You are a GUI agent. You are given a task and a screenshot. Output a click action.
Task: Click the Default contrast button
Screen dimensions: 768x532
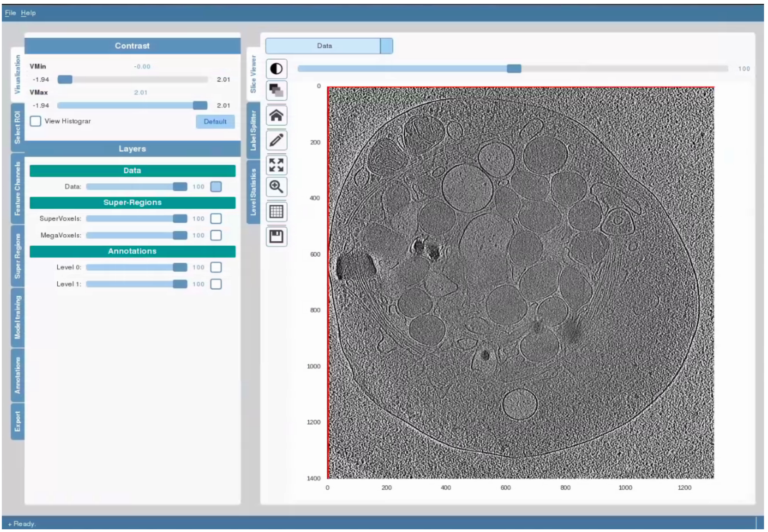(x=215, y=121)
